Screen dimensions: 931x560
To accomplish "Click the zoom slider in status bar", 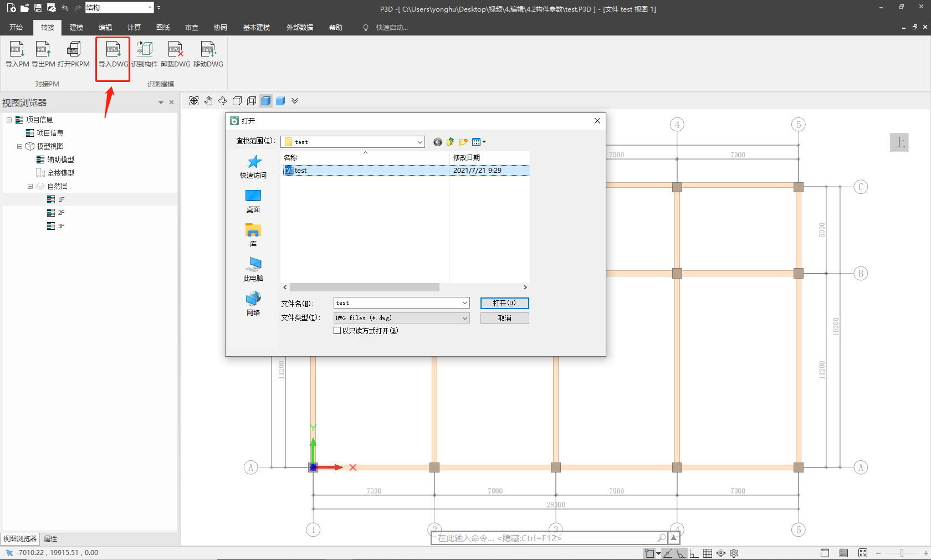I will 902,553.
